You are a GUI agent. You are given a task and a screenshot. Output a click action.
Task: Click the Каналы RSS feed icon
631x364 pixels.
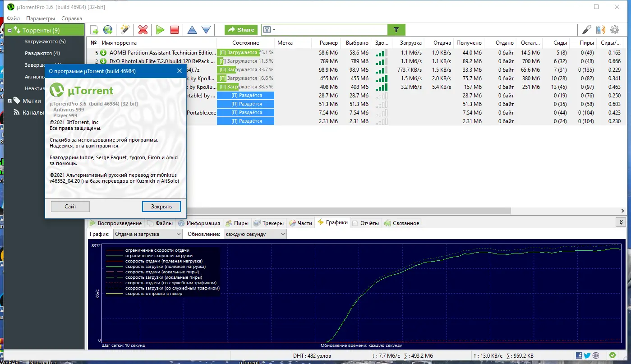click(17, 112)
